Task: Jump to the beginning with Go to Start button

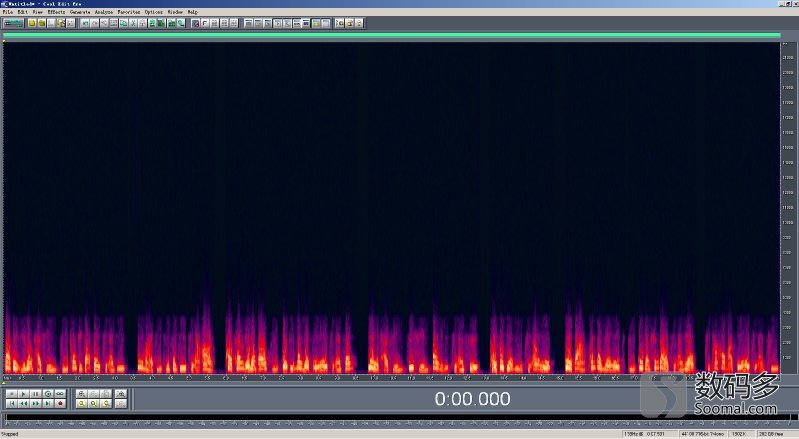Action: pos(11,403)
